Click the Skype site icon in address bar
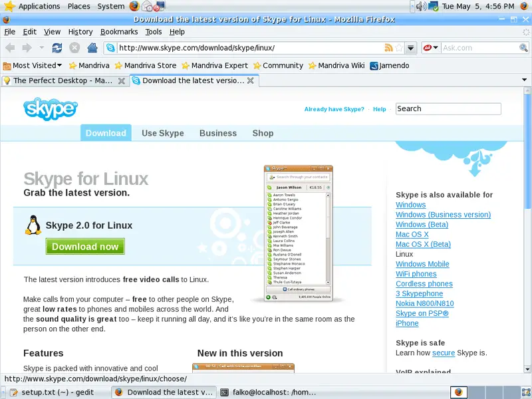 (110, 48)
